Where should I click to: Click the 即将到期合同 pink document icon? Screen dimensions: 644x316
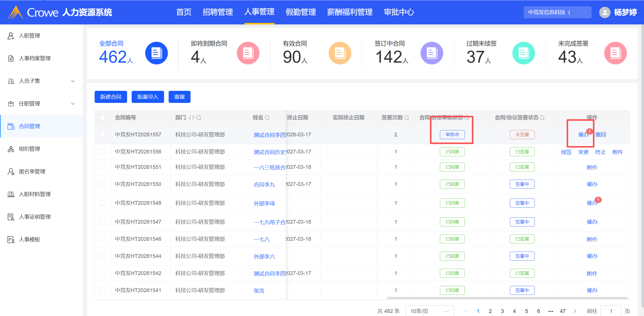click(x=248, y=53)
